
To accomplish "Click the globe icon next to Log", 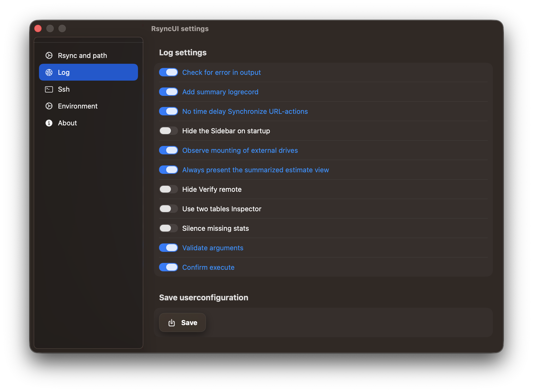I will 49,72.
